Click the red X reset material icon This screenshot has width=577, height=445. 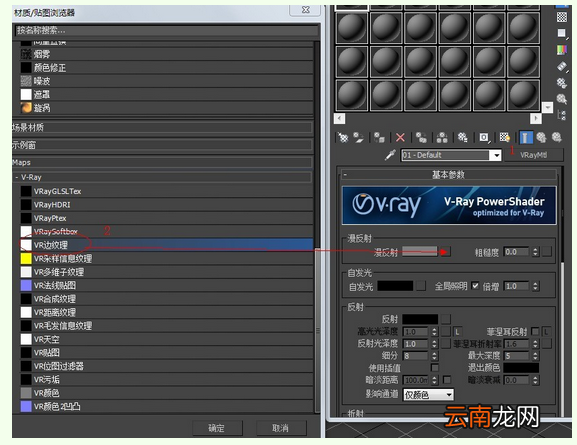click(400, 138)
